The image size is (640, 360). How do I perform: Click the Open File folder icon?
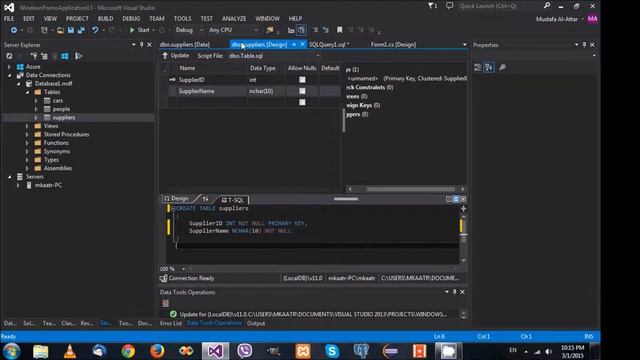pos(60,30)
